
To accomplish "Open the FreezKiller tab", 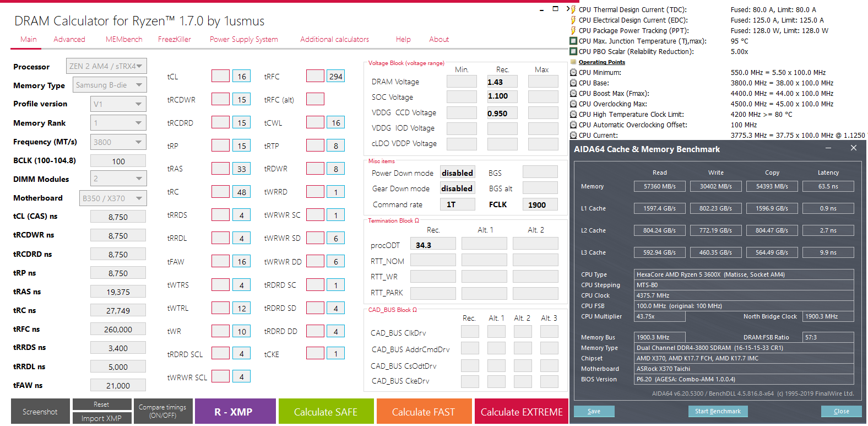I will [x=175, y=39].
